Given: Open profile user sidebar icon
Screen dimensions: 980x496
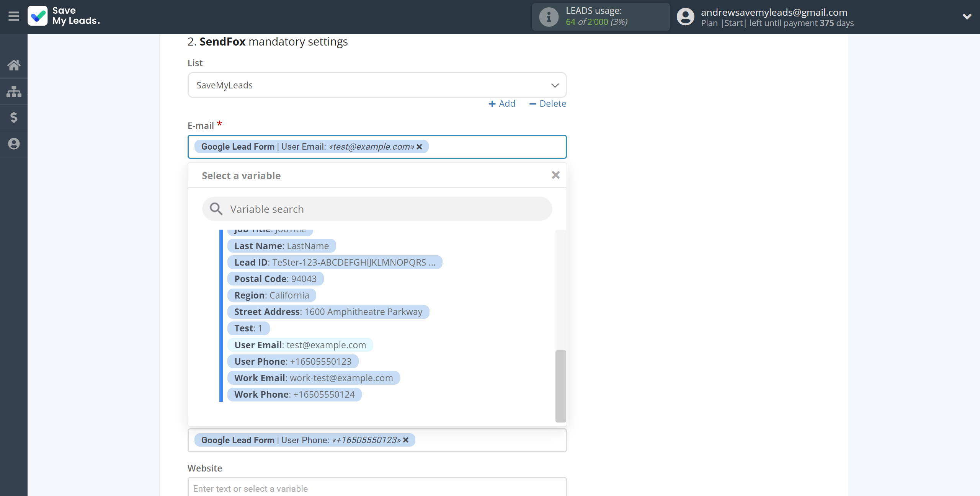Looking at the screenshot, I should [x=14, y=144].
